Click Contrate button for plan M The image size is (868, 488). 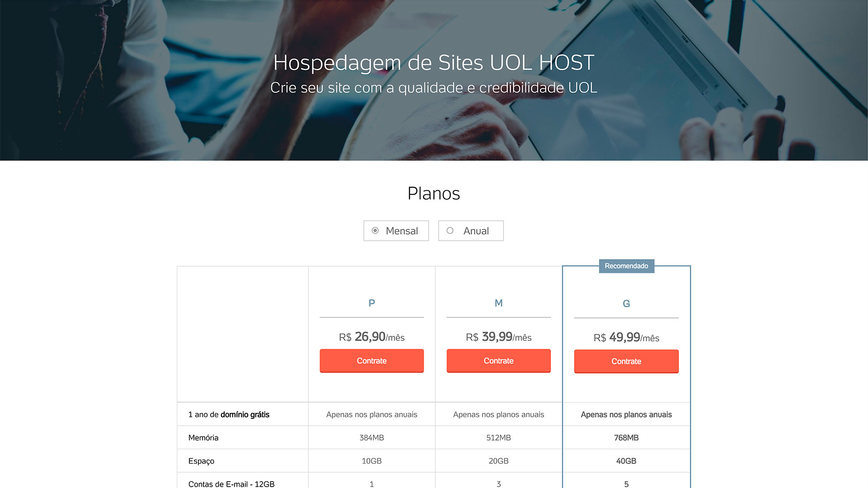(498, 361)
